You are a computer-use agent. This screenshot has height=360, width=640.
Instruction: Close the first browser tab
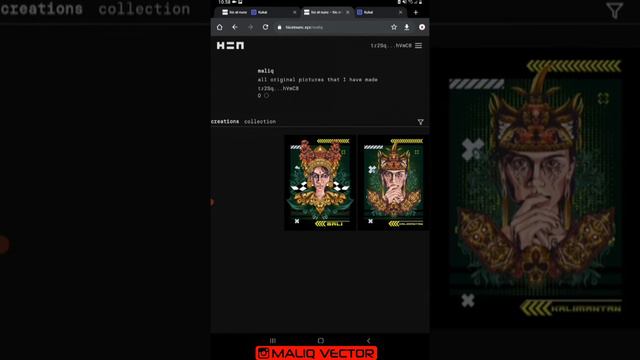coord(295,12)
